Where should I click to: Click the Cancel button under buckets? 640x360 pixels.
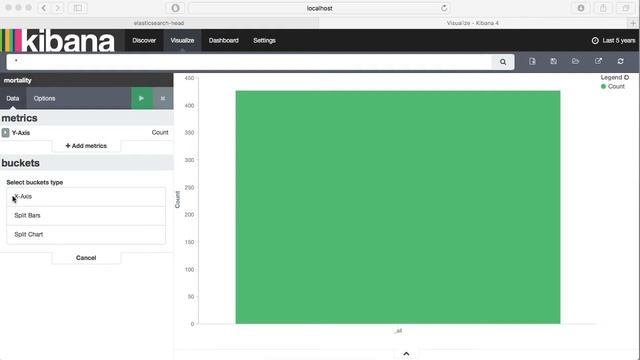(x=86, y=258)
